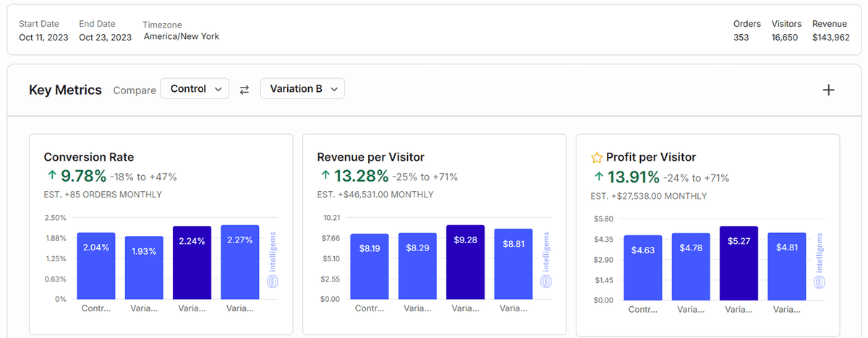Click the Revenue total $143,962
The width and height of the screenshot is (868, 338).
830,38
